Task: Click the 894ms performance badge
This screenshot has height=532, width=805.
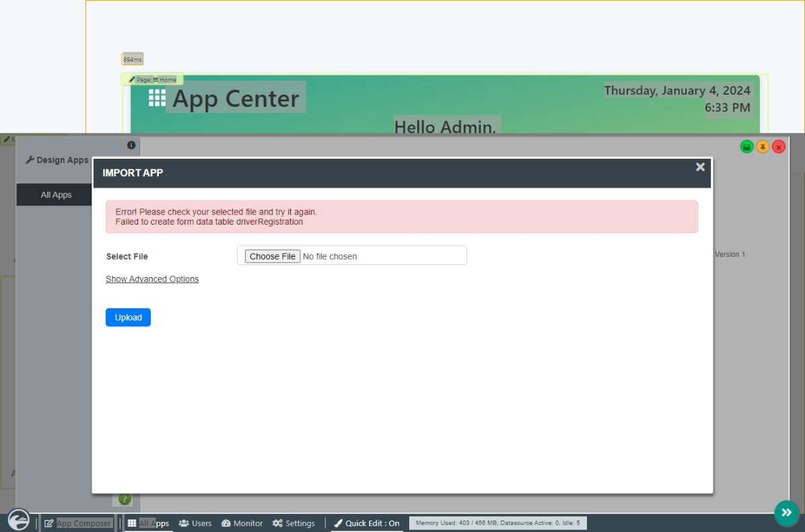Action: (132, 59)
